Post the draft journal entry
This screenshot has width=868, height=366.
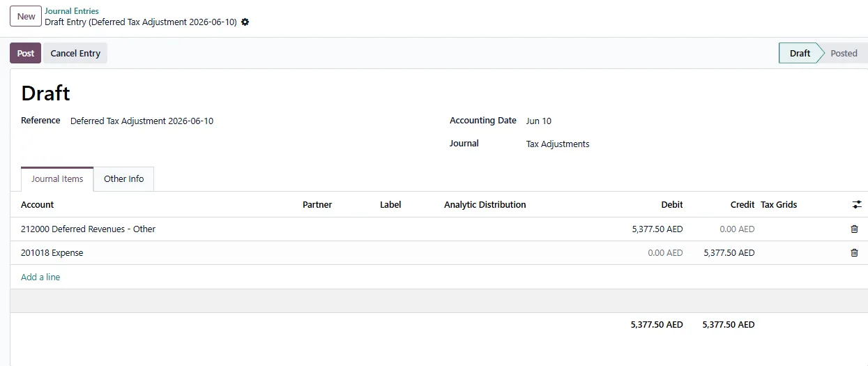[x=26, y=53]
